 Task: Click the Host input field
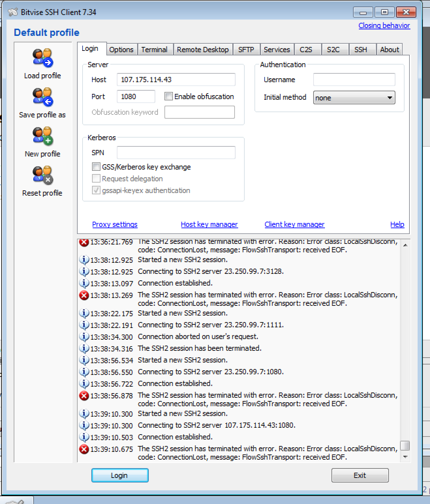point(176,80)
